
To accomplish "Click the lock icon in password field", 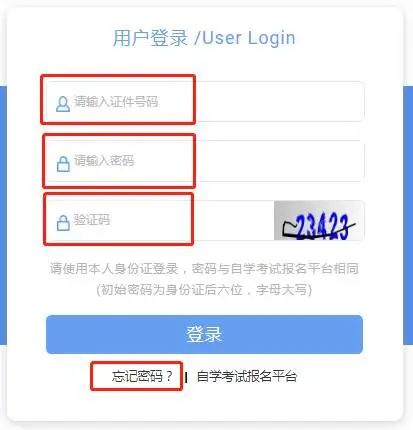I will coord(63,163).
